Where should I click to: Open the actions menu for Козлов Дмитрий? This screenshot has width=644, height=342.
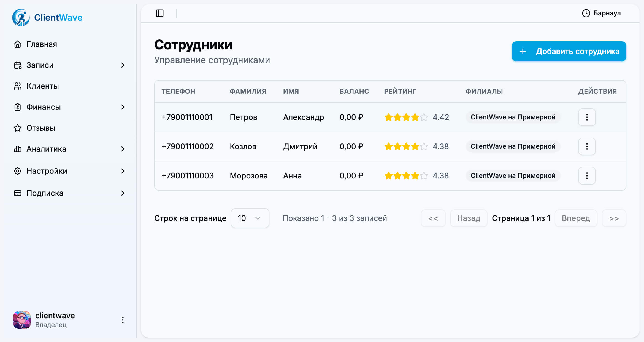point(587,146)
